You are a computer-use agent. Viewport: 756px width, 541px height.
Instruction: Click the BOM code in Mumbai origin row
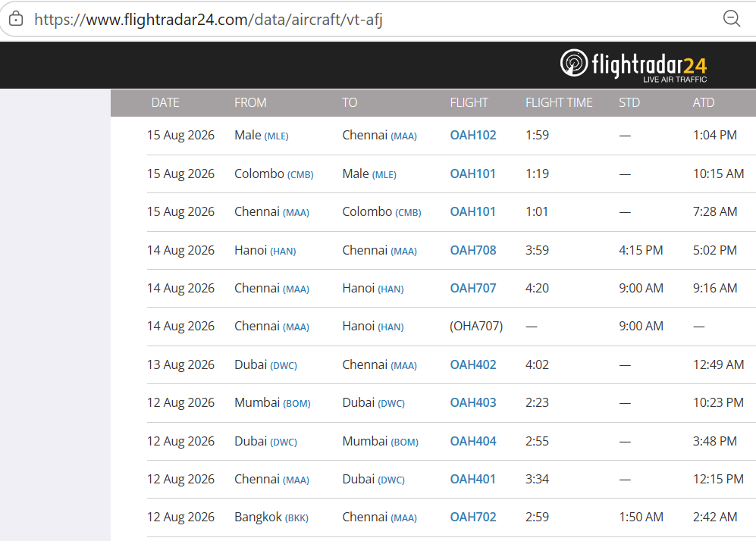296,404
